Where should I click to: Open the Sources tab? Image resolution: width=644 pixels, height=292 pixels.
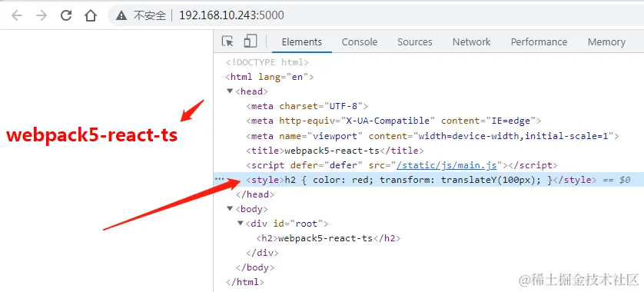[x=415, y=42]
